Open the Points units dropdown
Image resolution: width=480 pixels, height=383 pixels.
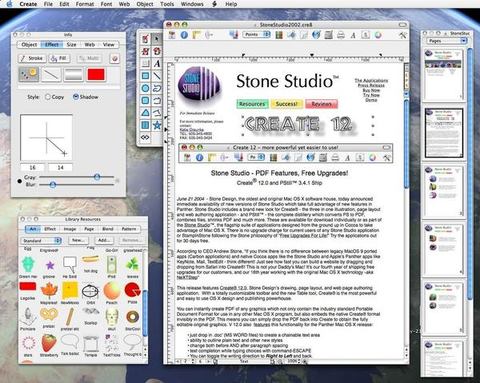coord(256,34)
